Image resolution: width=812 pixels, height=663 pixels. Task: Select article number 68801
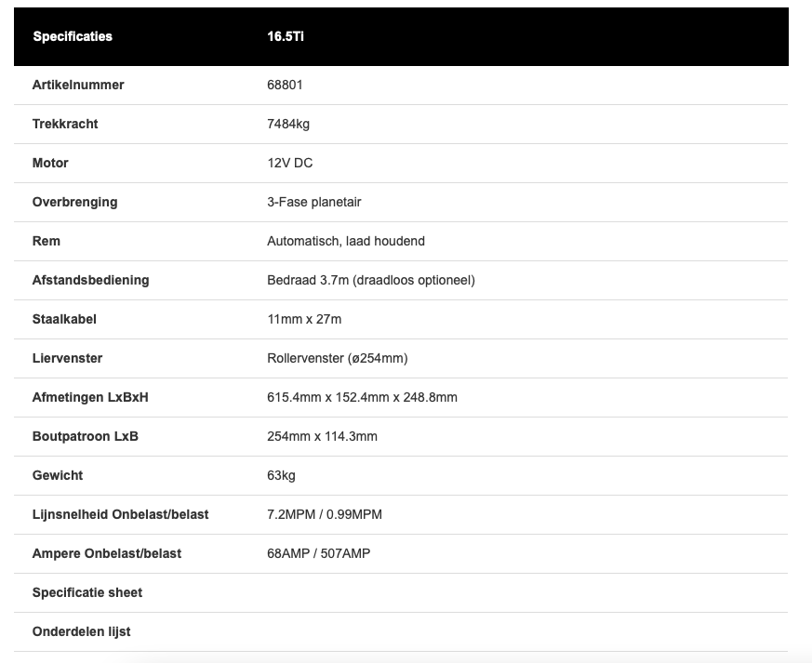coord(285,85)
